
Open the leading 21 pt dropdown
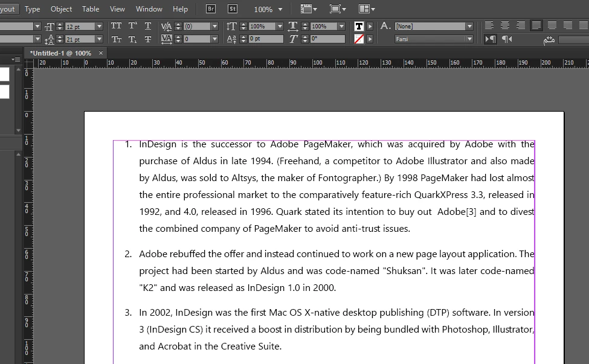[99, 39]
